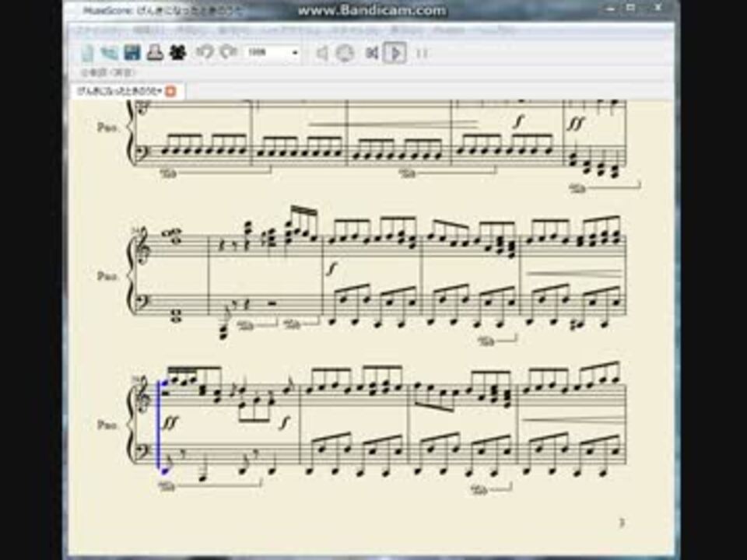Select the crescendo hairpin in the top system
Viewport: 747px width, 560px height.
point(393,125)
